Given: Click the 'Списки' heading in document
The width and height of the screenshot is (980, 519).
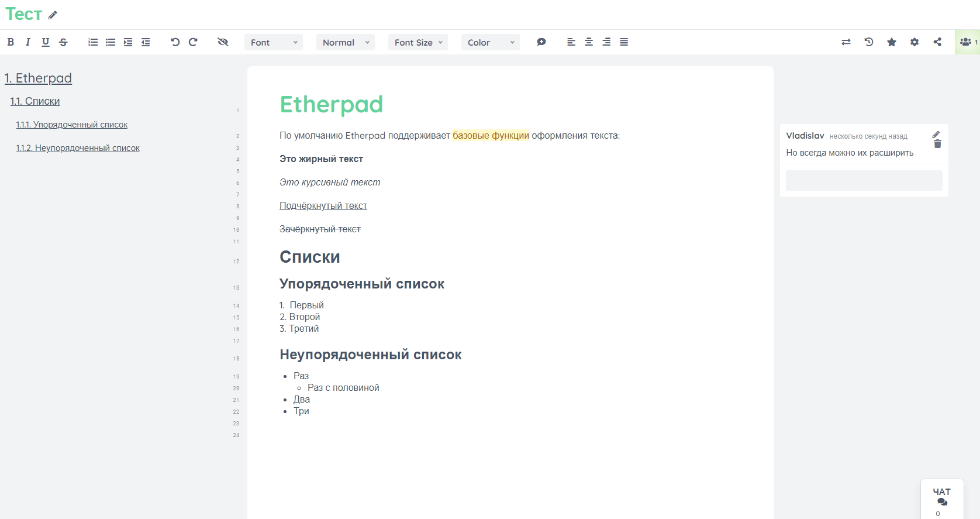Looking at the screenshot, I should point(310,257).
